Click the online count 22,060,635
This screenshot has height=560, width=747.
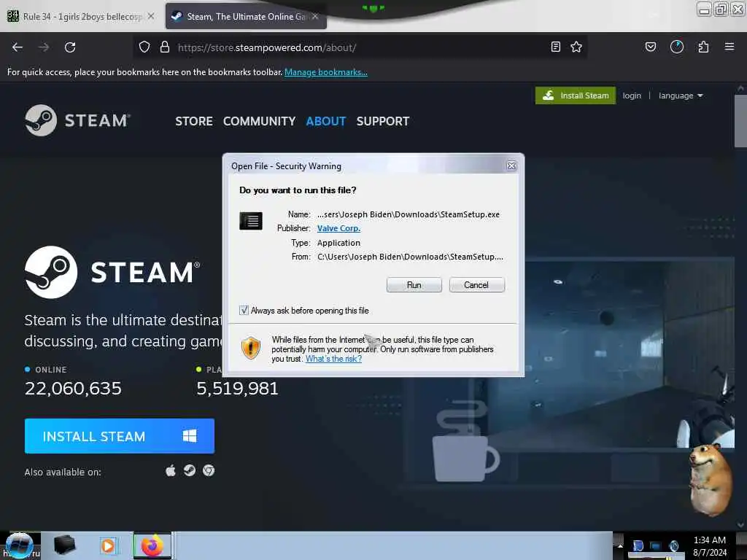pos(74,389)
